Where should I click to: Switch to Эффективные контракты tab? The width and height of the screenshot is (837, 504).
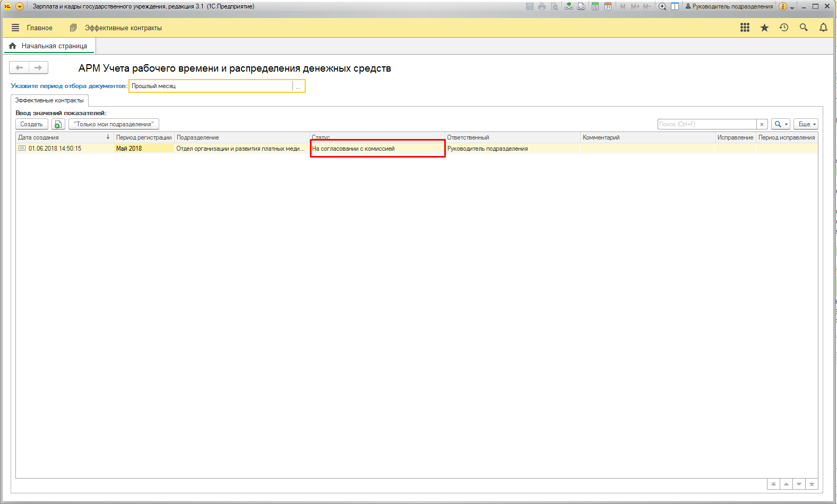coord(49,100)
